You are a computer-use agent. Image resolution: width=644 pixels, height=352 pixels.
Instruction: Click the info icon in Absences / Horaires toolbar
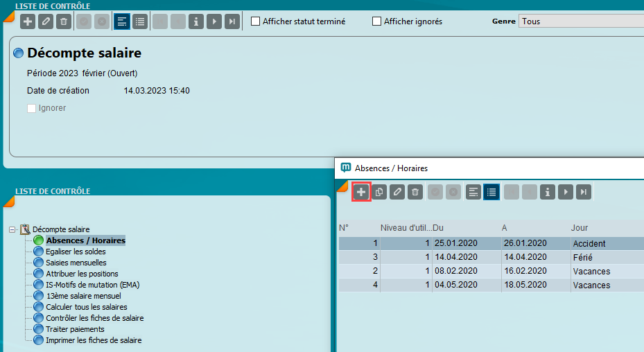(x=548, y=192)
